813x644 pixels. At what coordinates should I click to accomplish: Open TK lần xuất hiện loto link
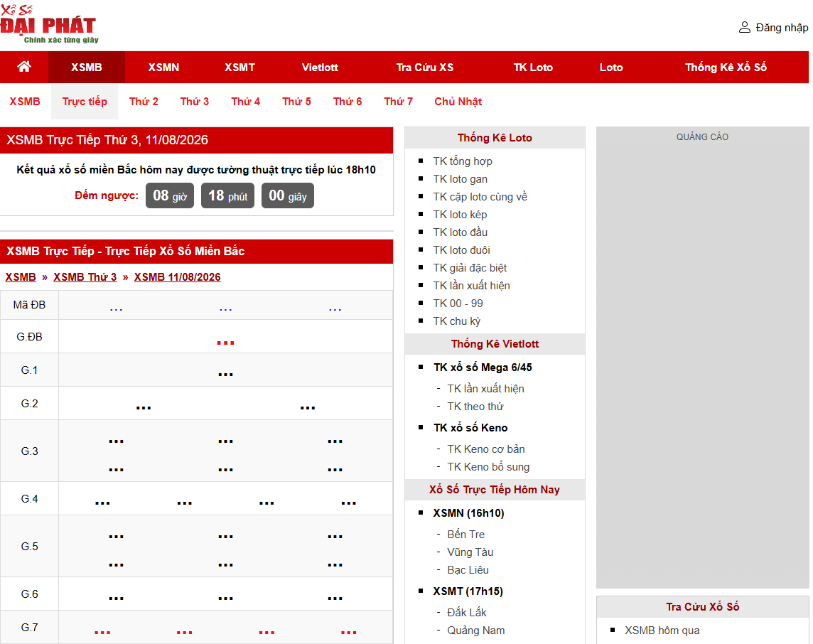point(471,286)
